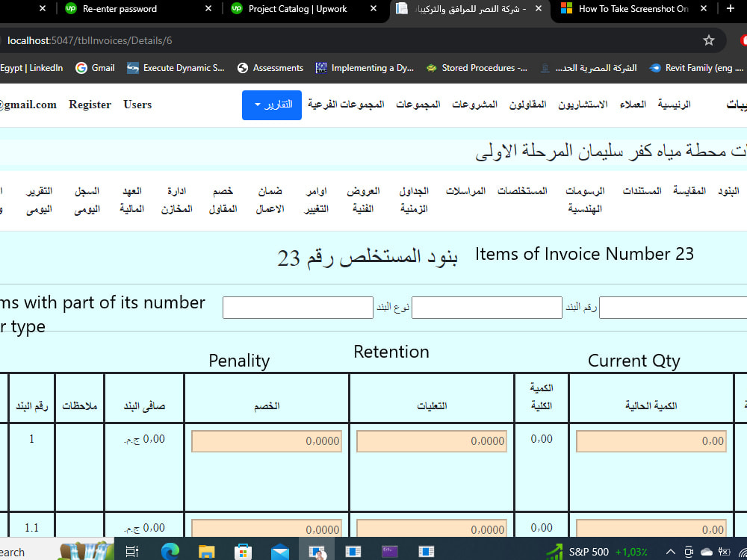Screen dimensions: 747x560
Task: Open المجموعات الفرعية in the navbar
Action: click(346, 105)
